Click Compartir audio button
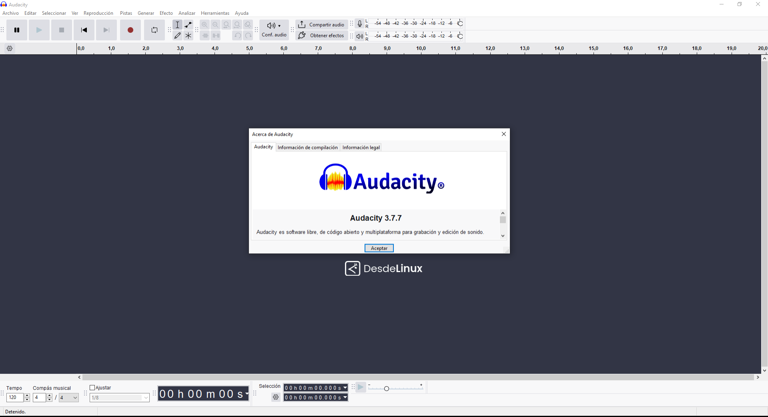 coord(321,24)
